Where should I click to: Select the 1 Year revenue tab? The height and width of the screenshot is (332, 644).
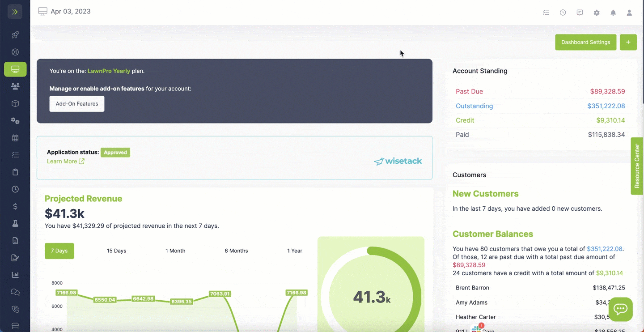(x=295, y=251)
